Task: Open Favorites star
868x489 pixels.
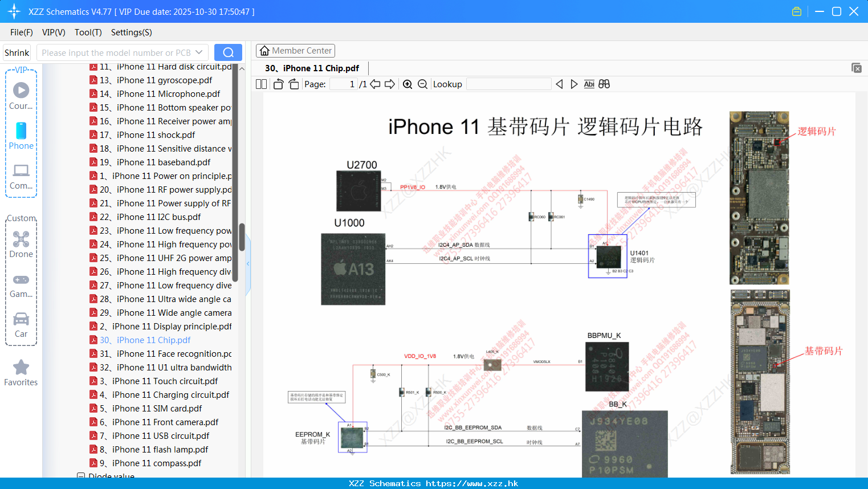Action: pos(21,373)
